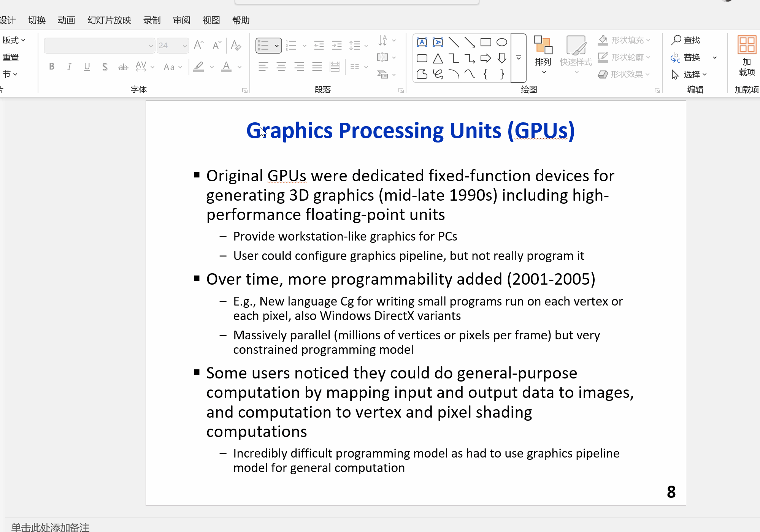Select the straight line shape

454,42
